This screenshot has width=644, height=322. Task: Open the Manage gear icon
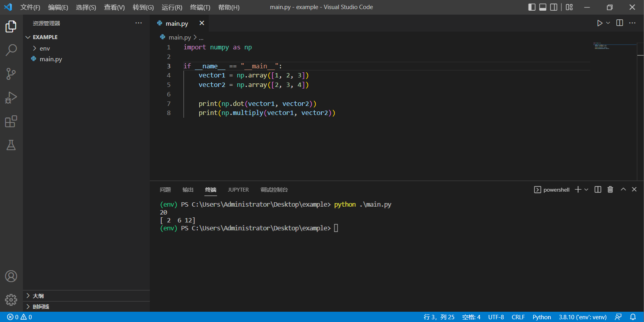[11, 300]
